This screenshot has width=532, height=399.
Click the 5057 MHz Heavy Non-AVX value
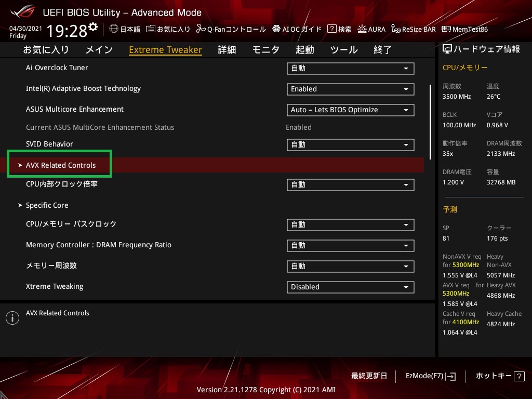[501, 275]
